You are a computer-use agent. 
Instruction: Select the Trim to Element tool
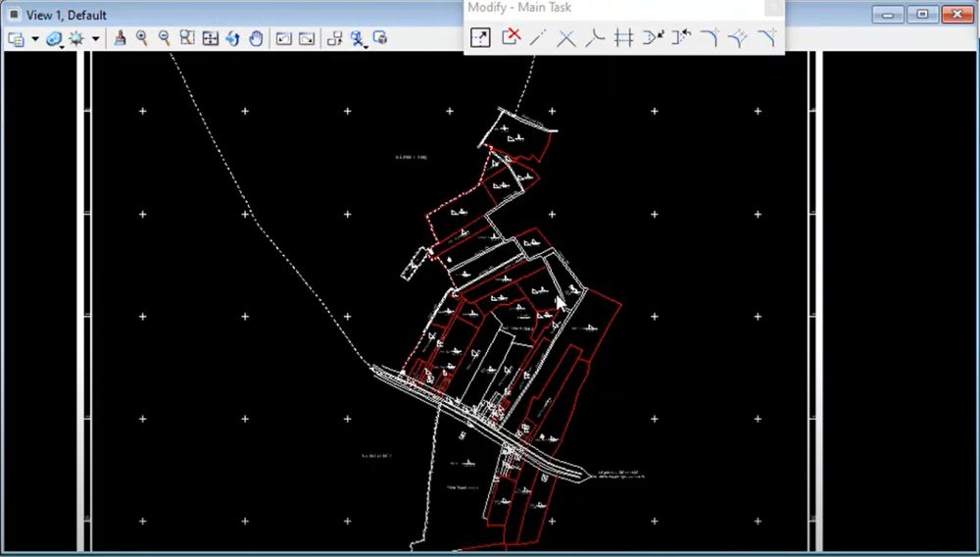595,37
